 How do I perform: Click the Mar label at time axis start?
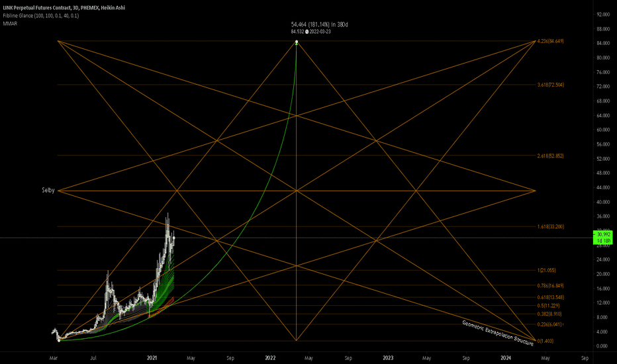pos(54,358)
